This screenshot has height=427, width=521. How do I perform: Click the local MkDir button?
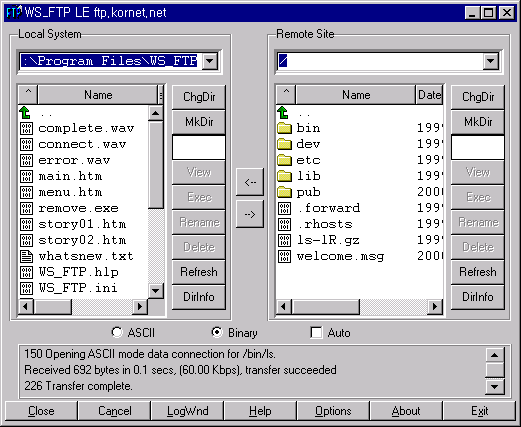[199, 122]
